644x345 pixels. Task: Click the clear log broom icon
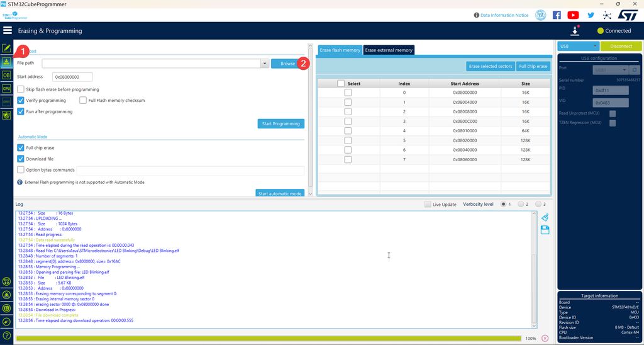pyautogui.click(x=545, y=217)
